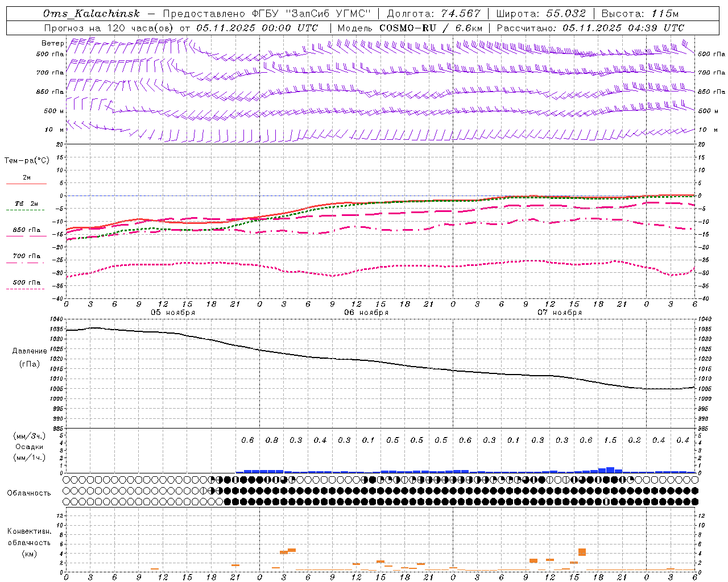Click the tallest blue precipitation bar
Image resolution: width=728 pixels, height=582 pixels.
pyautogui.click(x=610, y=470)
